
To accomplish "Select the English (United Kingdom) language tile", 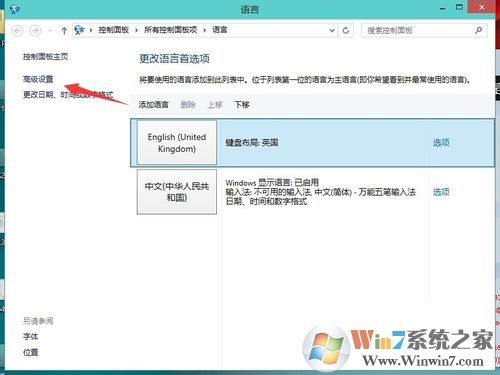I will click(x=177, y=143).
